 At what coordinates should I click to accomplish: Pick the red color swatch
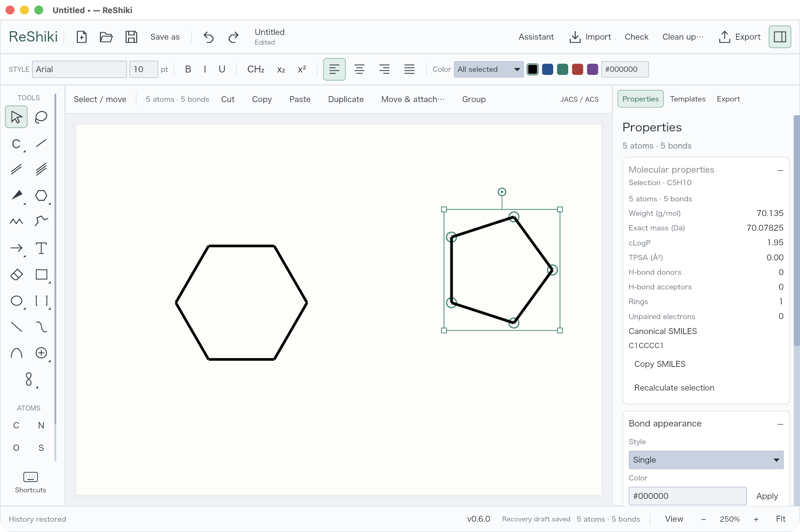pyautogui.click(x=577, y=69)
